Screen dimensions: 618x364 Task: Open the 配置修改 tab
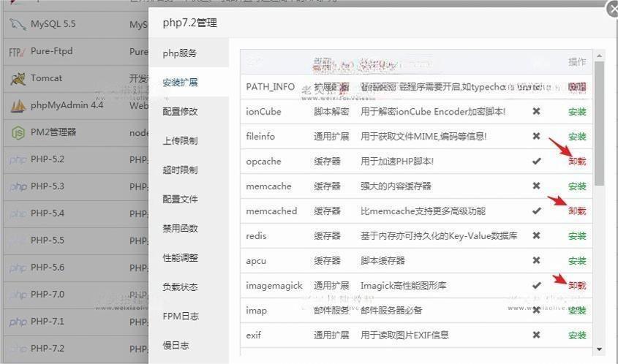click(x=189, y=112)
